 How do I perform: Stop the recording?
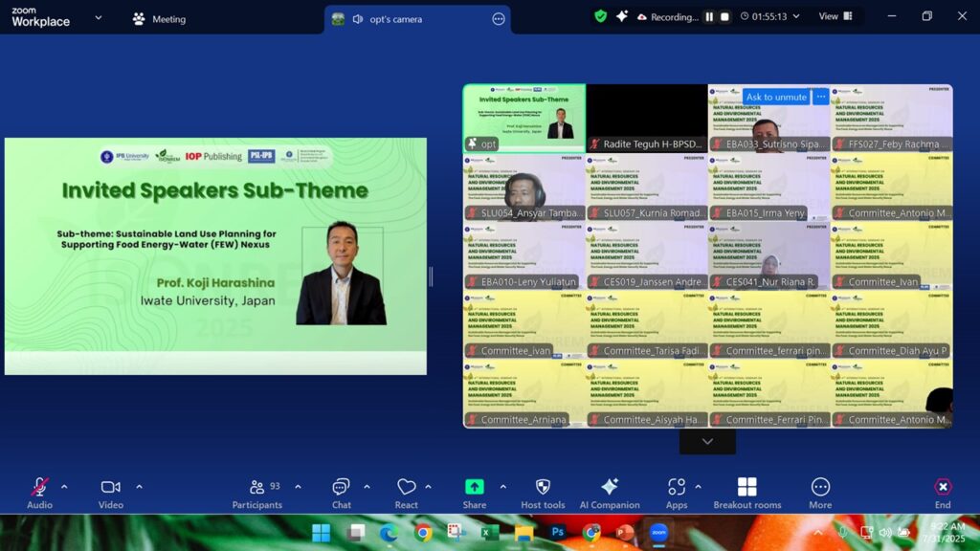[x=724, y=17]
